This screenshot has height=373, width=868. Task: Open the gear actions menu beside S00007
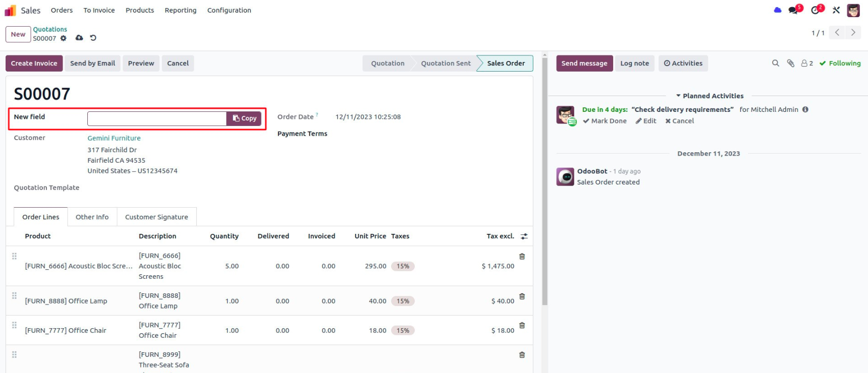(63, 38)
